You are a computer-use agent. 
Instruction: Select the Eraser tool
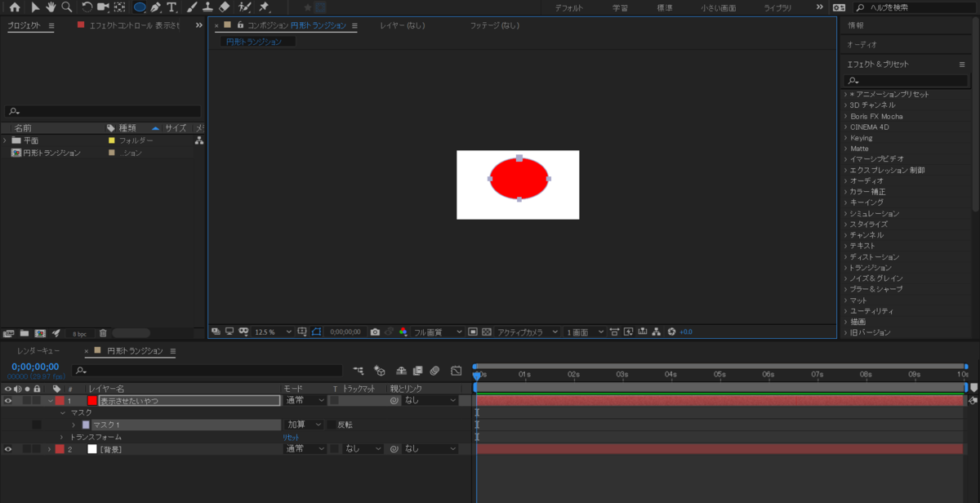click(x=225, y=7)
